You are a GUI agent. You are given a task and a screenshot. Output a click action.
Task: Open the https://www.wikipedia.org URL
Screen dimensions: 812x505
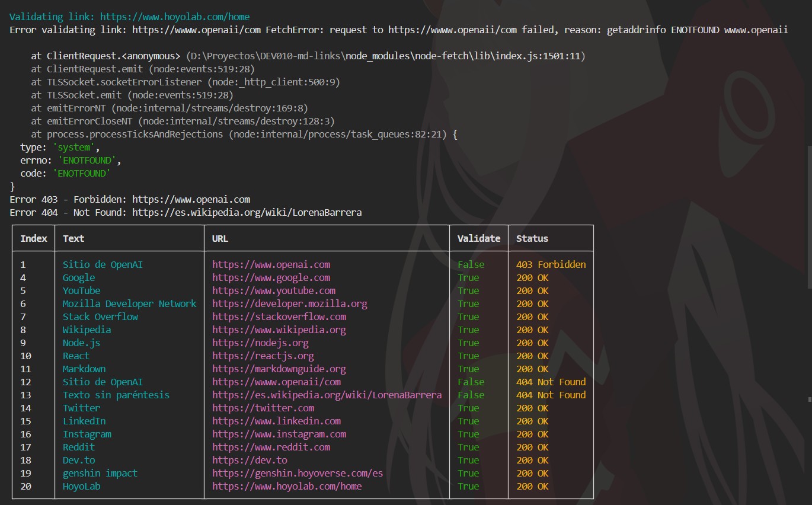click(x=279, y=330)
